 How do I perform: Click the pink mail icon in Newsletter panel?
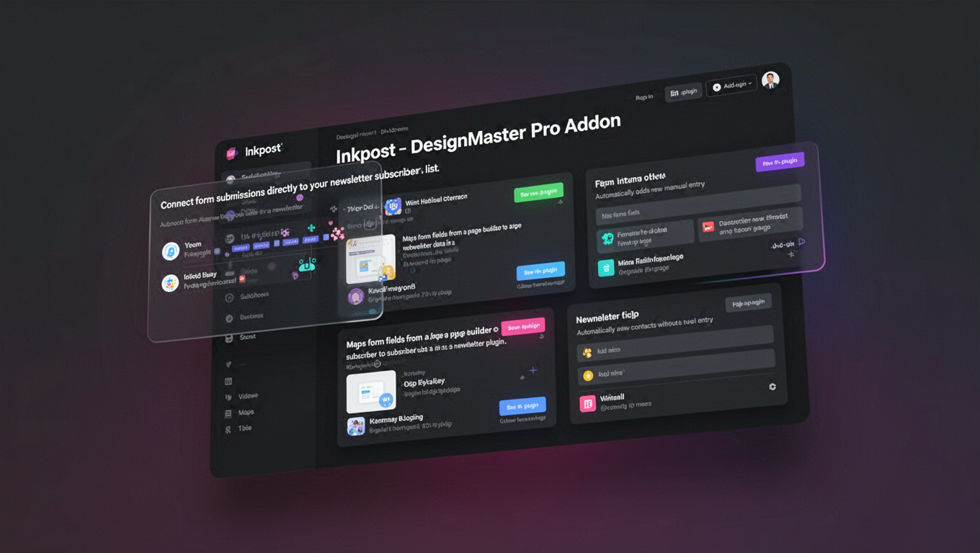tap(588, 403)
